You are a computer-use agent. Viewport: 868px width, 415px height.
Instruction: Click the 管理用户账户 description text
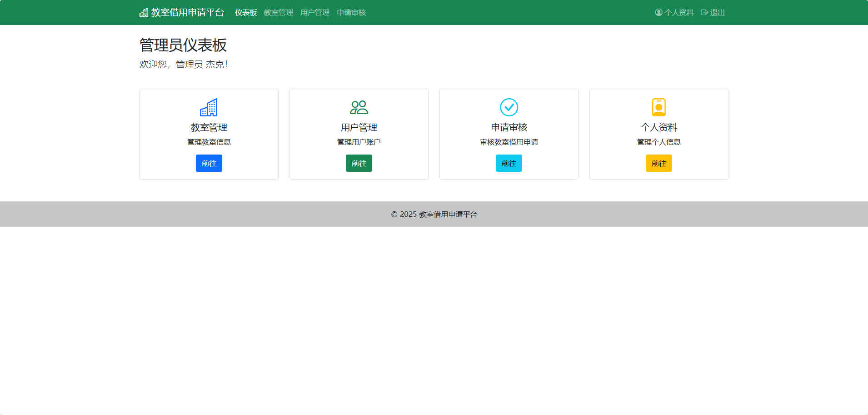[359, 142]
